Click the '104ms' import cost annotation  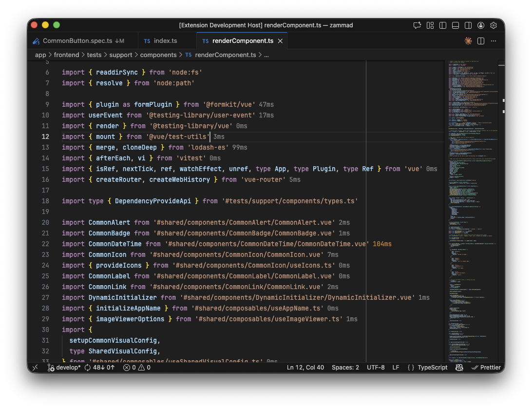382,244
